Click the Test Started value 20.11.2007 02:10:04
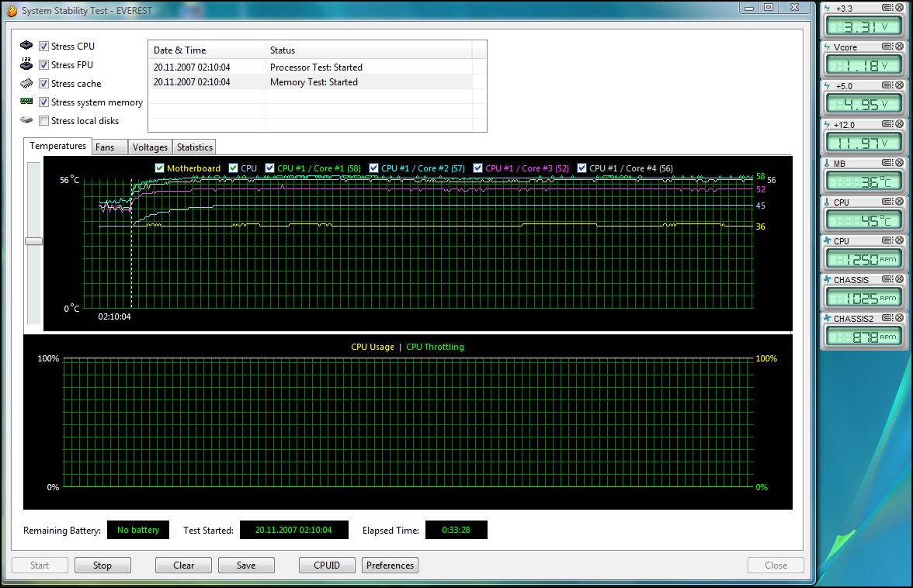 293,530
